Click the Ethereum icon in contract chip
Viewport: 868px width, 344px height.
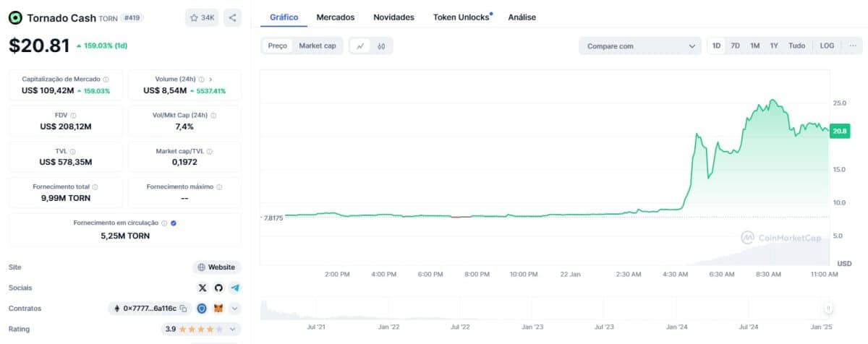tap(116, 309)
